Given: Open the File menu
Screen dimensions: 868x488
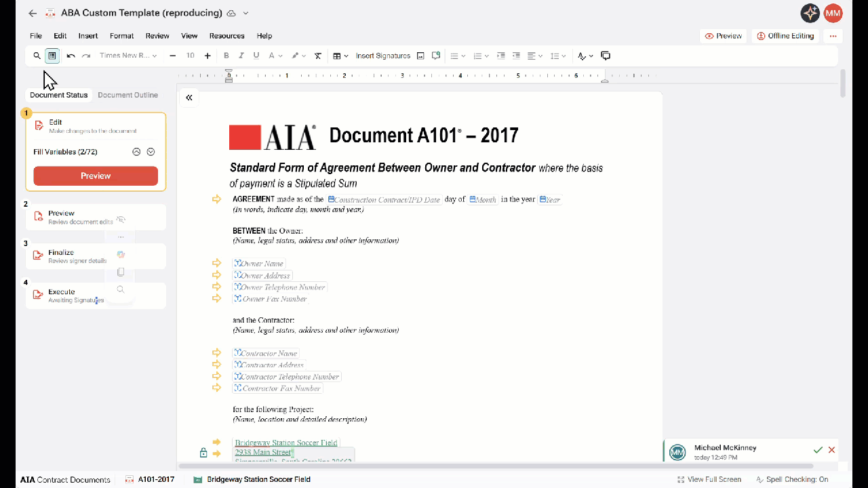Looking at the screenshot, I should point(36,36).
